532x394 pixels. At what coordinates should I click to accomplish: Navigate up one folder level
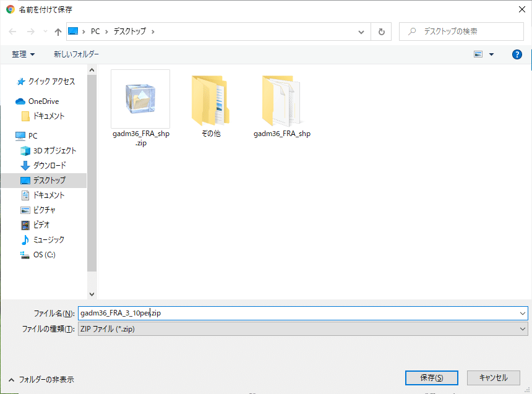click(x=58, y=32)
